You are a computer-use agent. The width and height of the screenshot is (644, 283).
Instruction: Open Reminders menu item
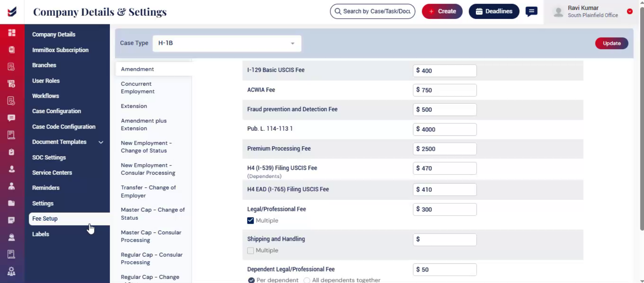[x=46, y=188]
